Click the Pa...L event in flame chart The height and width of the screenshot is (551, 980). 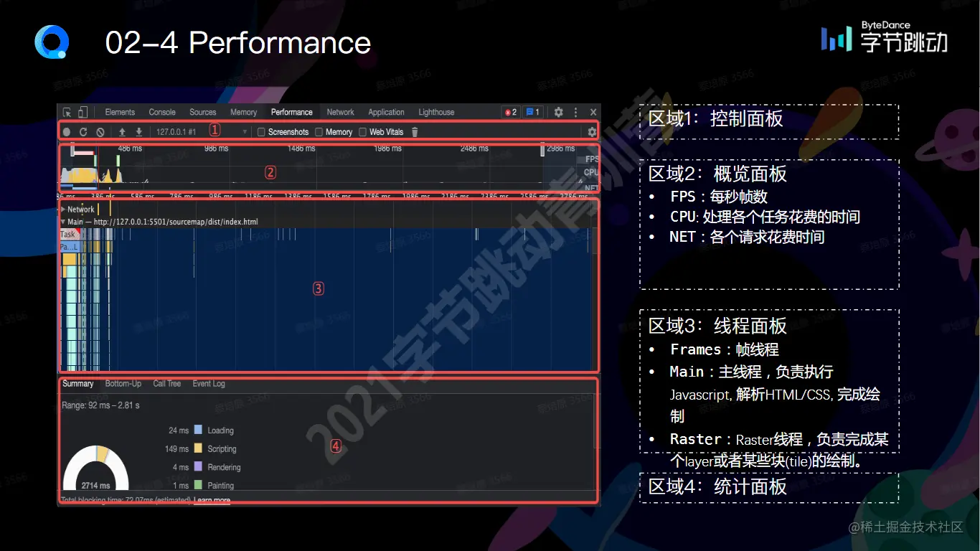point(68,247)
